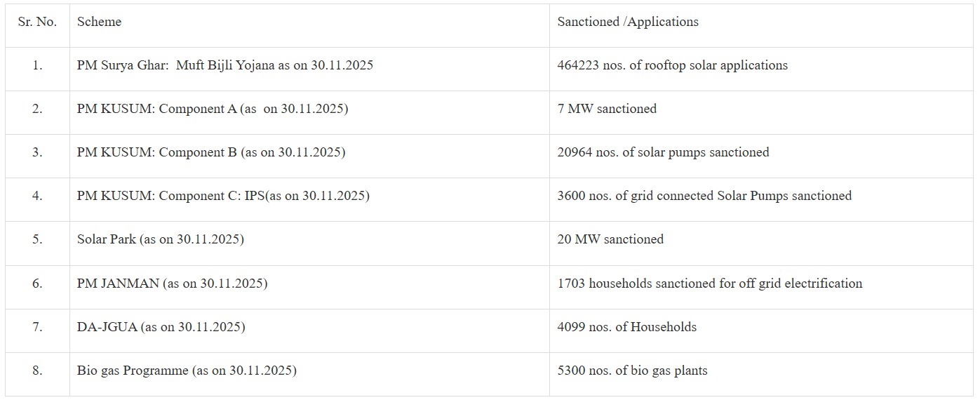Viewport: 980px width, 400px height.
Task: Click the "Scheme" column header
Action: [99, 22]
